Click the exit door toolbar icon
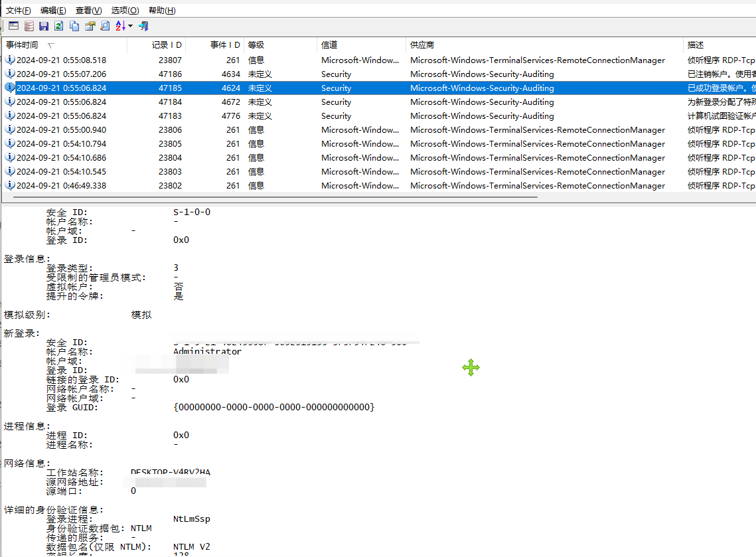The image size is (756, 557). [x=143, y=26]
